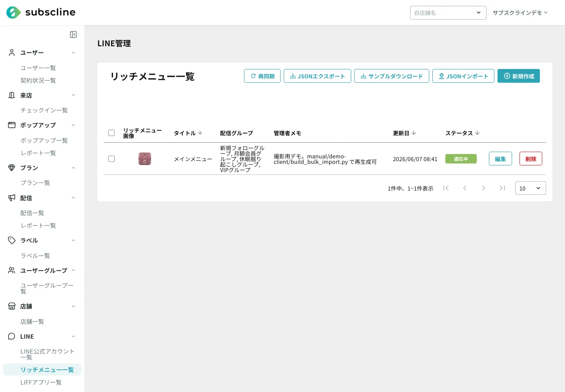This screenshot has width=565, height=392.
Task: Open LIFFアプリ一覧 in the sidebar
Action: [41, 382]
